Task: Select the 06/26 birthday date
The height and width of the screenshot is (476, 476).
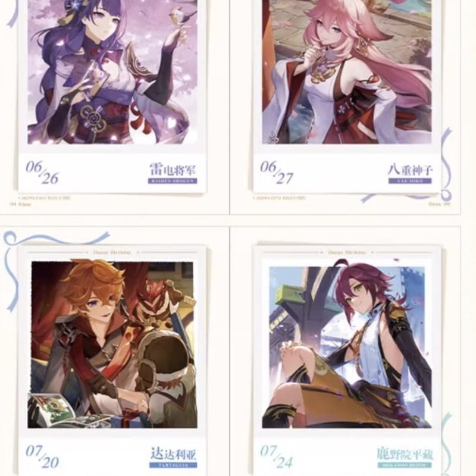Action: pyautogui.click(x=42, y=172)
